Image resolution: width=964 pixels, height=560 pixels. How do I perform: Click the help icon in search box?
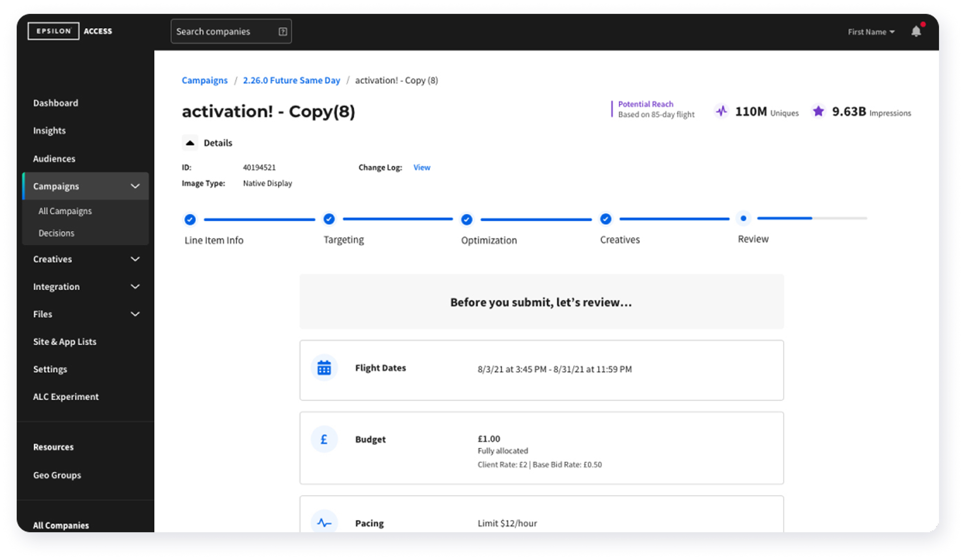point(283,32)
